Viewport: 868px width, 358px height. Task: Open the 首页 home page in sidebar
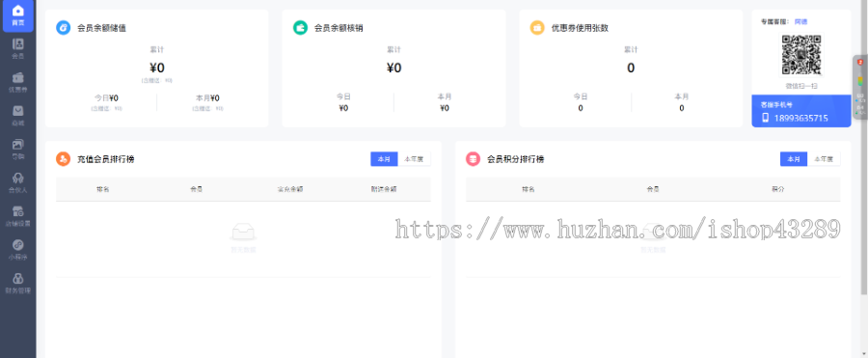coord(18,15)
